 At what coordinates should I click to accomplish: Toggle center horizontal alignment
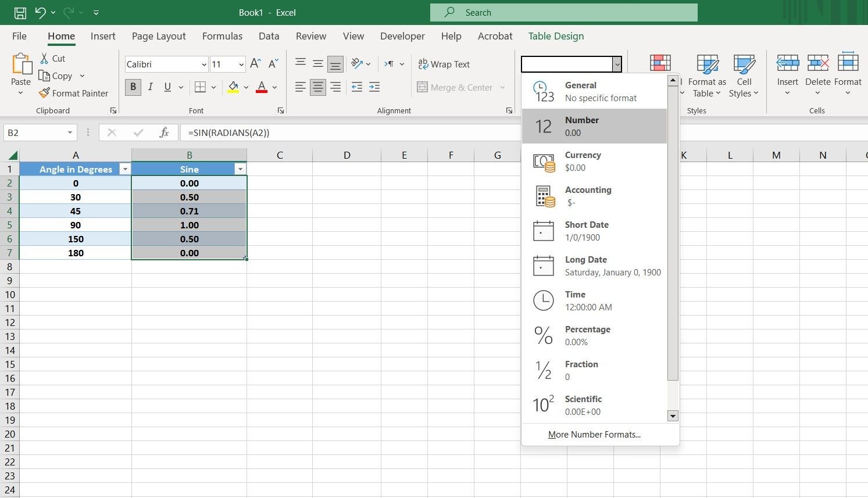(318, 87)
